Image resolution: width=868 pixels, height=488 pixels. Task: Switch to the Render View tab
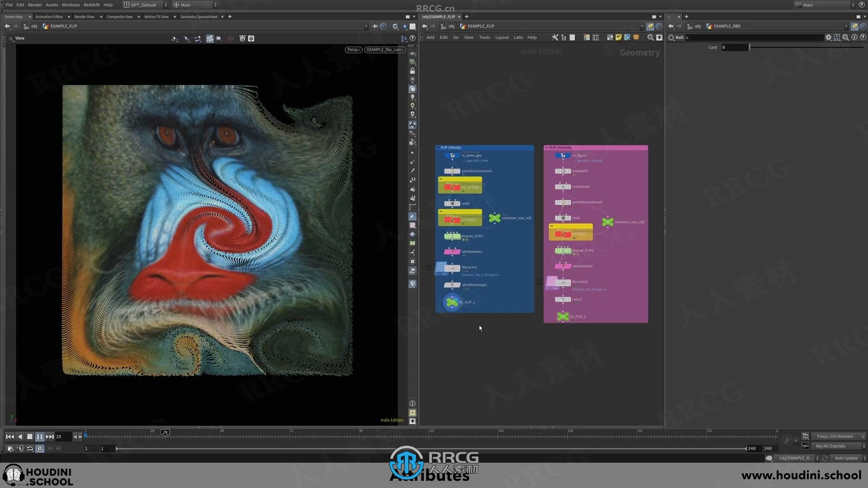(x=85, y=17)
